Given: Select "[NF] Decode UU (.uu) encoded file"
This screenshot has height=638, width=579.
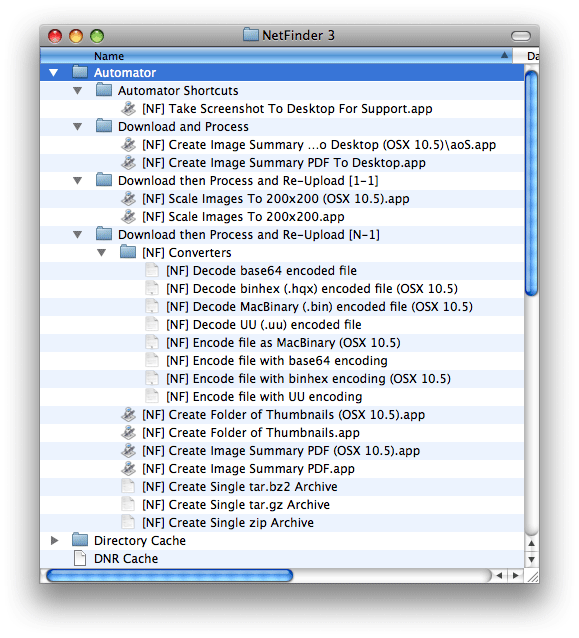Looking at the screenshot, I should pos(282,324).
